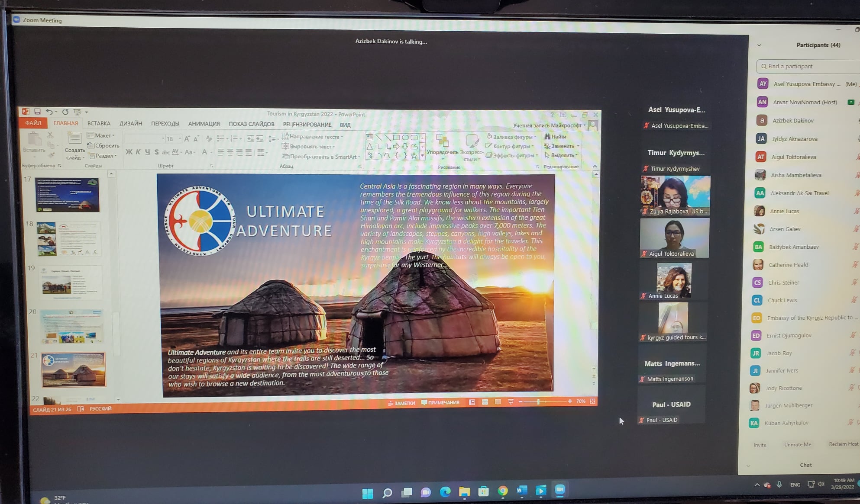This screenshot has width=860, height=504.
Task: Click the Reclaim Host button
Action: point(843,444)
